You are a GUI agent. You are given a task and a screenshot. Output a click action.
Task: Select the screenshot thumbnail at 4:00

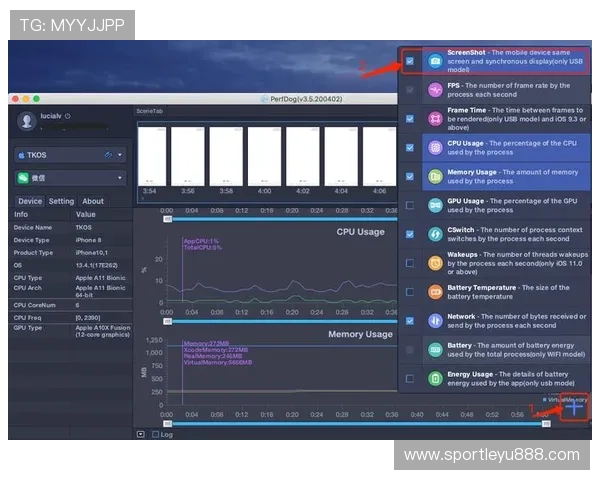point(264,156)
